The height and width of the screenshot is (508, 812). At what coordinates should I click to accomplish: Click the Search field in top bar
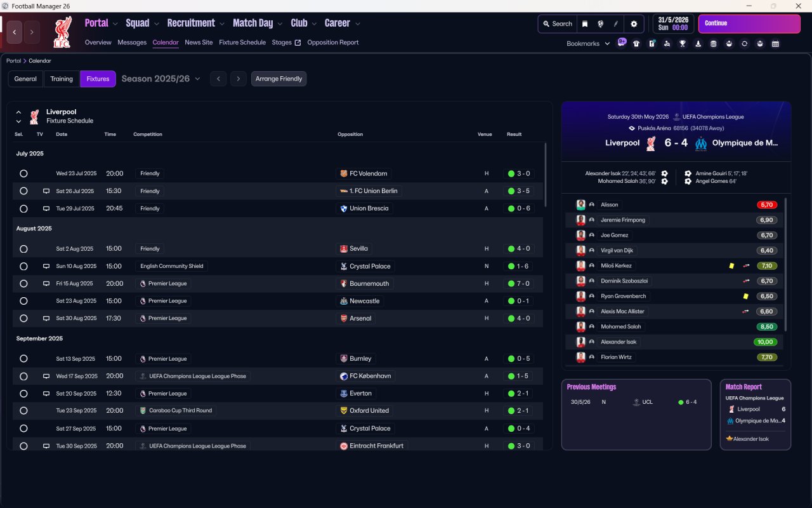(558, 23)
